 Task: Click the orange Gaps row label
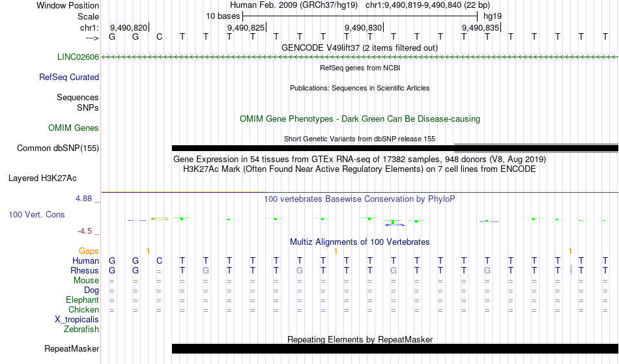89,251
